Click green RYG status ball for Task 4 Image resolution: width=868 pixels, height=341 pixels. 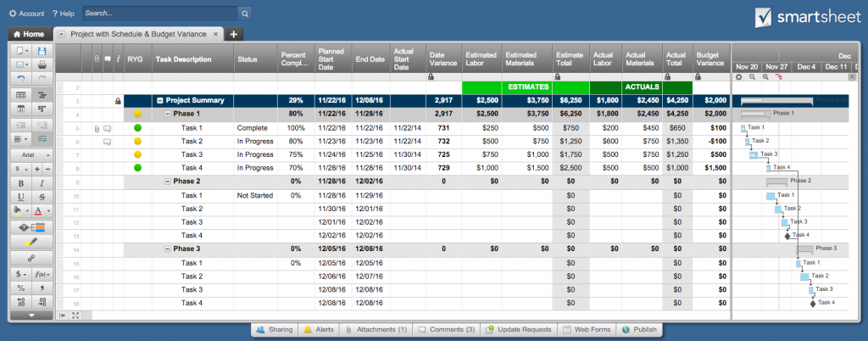[137, 168]
